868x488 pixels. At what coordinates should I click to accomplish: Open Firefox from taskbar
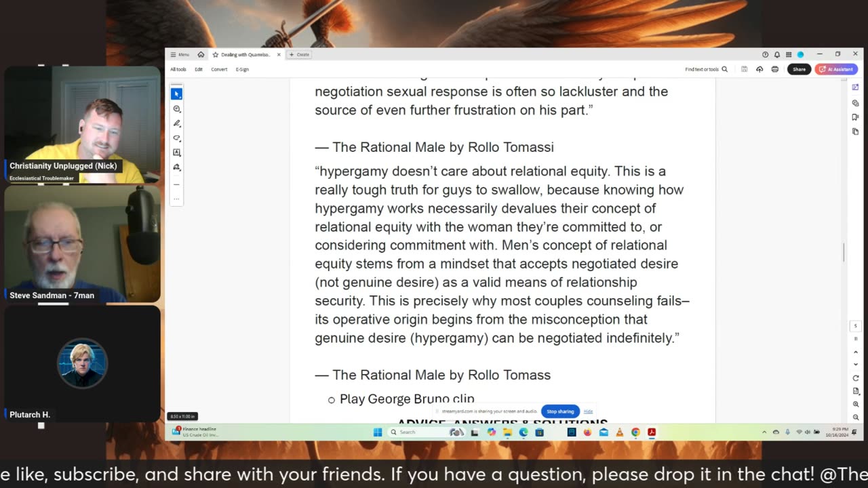coord(587,432)
